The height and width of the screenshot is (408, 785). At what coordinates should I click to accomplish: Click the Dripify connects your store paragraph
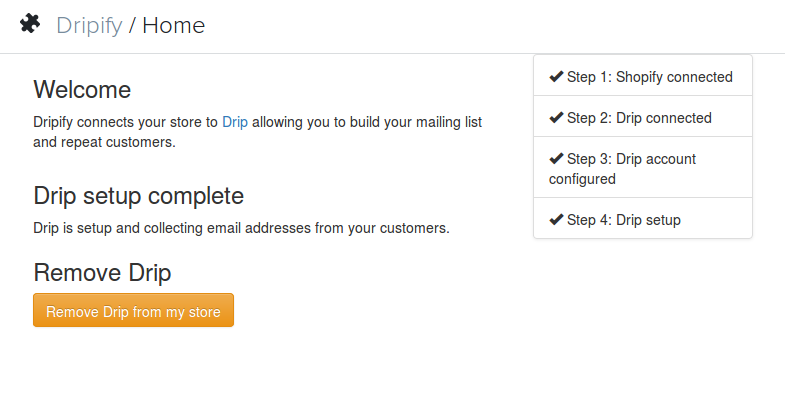point(257,132)
